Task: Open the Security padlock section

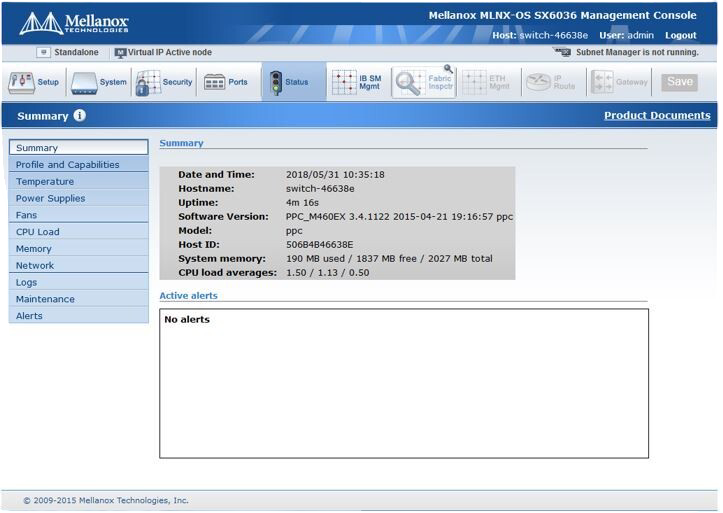Action: coord(164,83)
